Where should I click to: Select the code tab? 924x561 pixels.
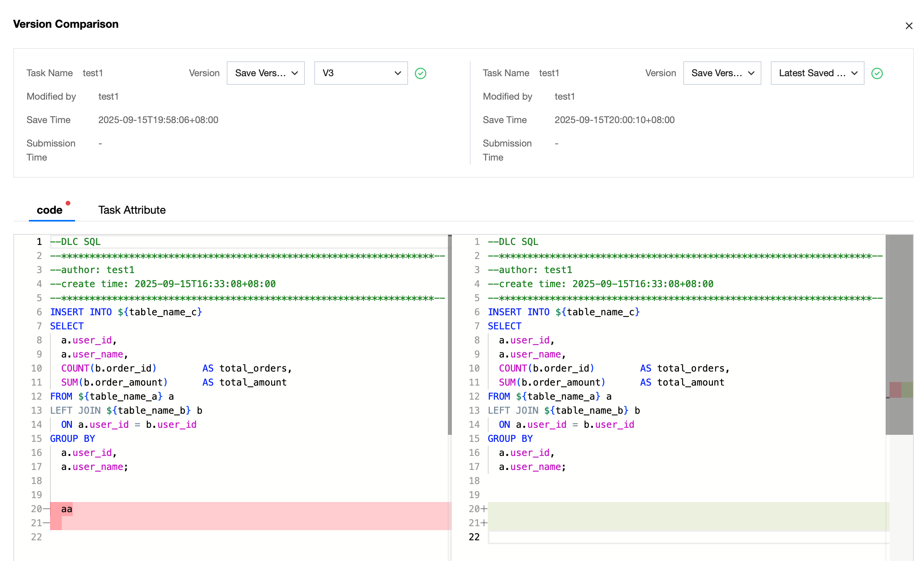50,210
